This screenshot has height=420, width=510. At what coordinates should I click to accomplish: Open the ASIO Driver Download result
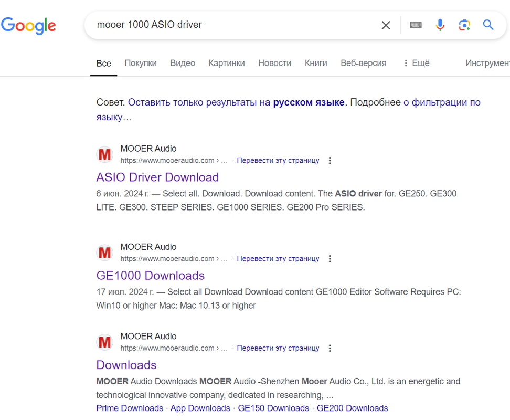click(157, 177)
